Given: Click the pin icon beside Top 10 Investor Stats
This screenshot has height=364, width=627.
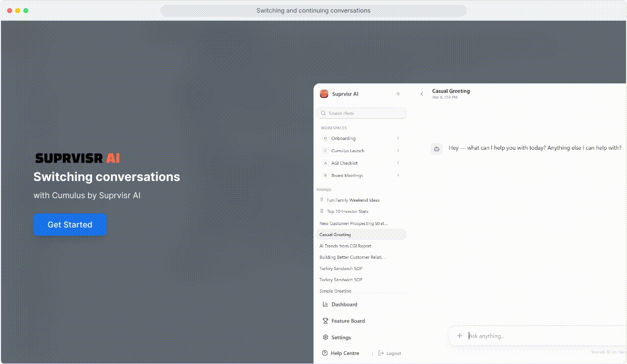Looking at the screenshot, I should [322, 211].
